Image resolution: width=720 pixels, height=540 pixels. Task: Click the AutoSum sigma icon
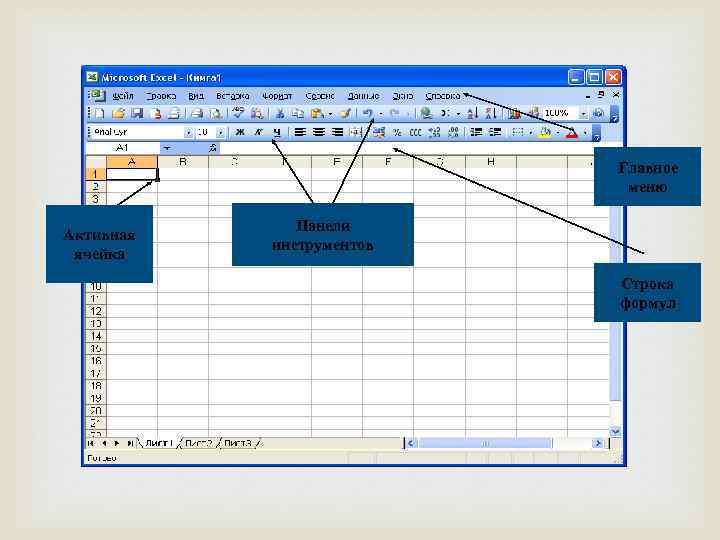click(444, 113)
